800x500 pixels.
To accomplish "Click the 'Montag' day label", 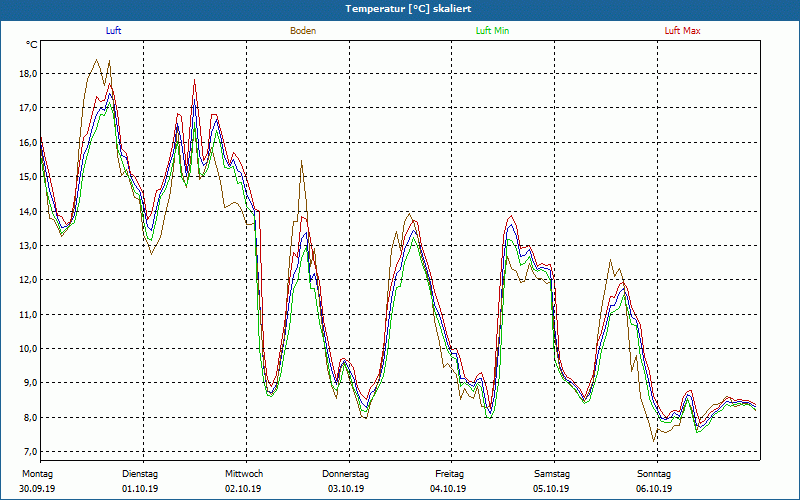I will click(37, 474).
